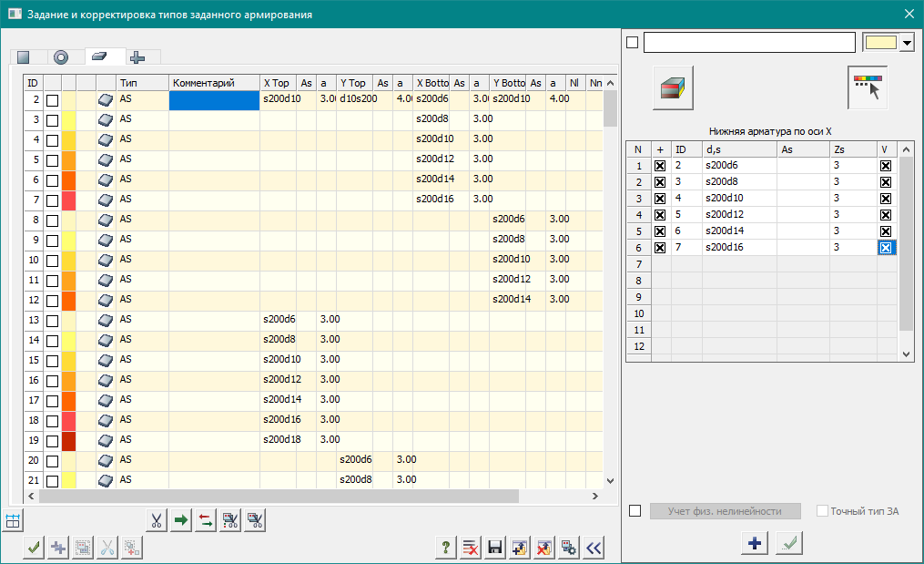Click the double chevron collapse panel icon
This screenshot has height=564, width=924.
click(x=594, y=548)
